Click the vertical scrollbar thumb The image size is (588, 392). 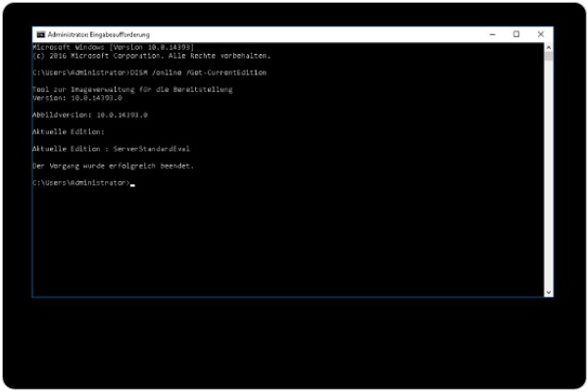pyautogui.click(x=548, y=56)
